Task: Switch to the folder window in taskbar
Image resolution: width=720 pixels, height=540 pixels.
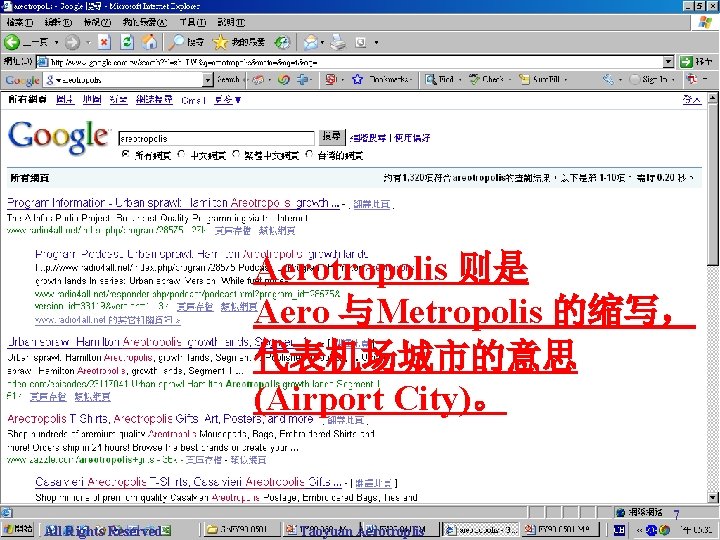Action: (x=240, y=529)
